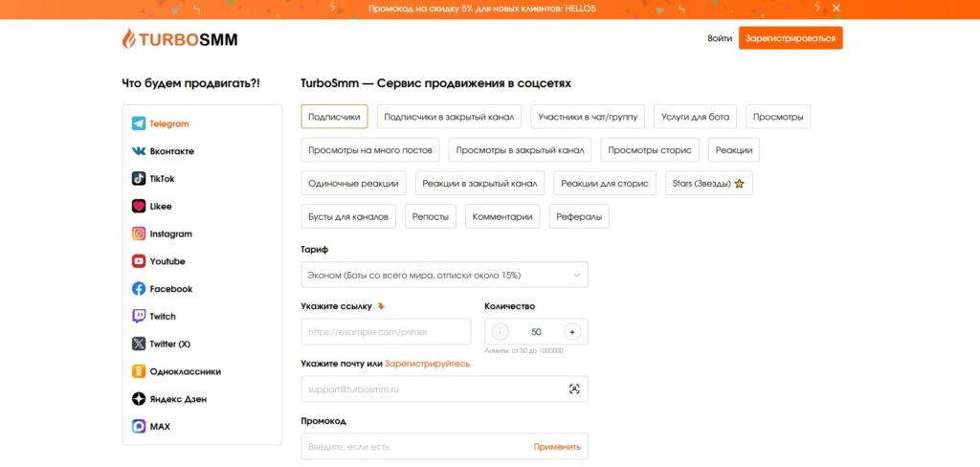Select Stars (Звезды) category
The image size is (980, 467).
pyautogui.click(x=709, y=183)
